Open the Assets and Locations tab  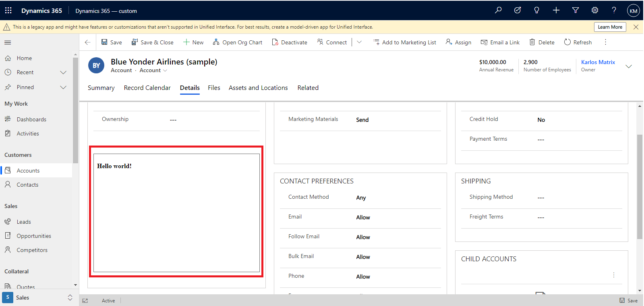click(x=258, y=88)
